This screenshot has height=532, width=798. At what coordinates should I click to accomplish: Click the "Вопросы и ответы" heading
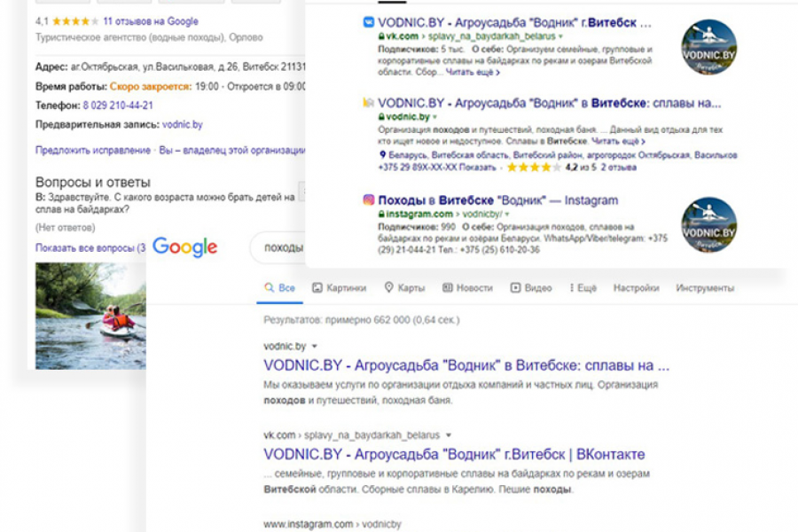[x=92, y=183]
